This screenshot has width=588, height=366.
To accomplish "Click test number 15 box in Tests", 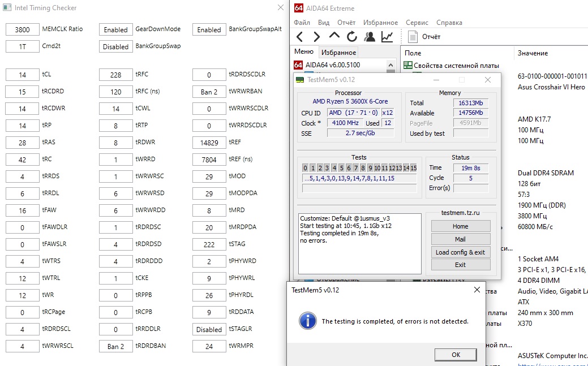I will tap(413, 168).
